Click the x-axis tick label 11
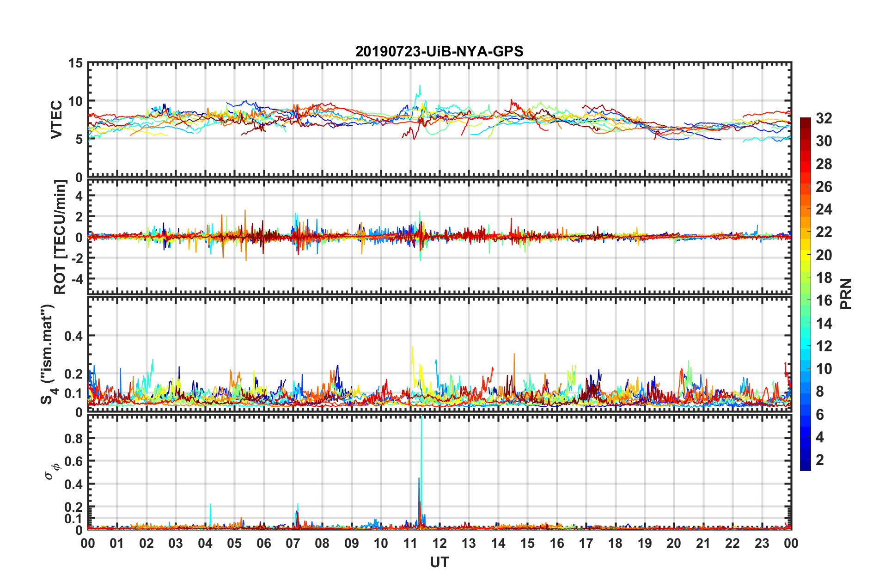879x588 pixels. tap(410, 543)
